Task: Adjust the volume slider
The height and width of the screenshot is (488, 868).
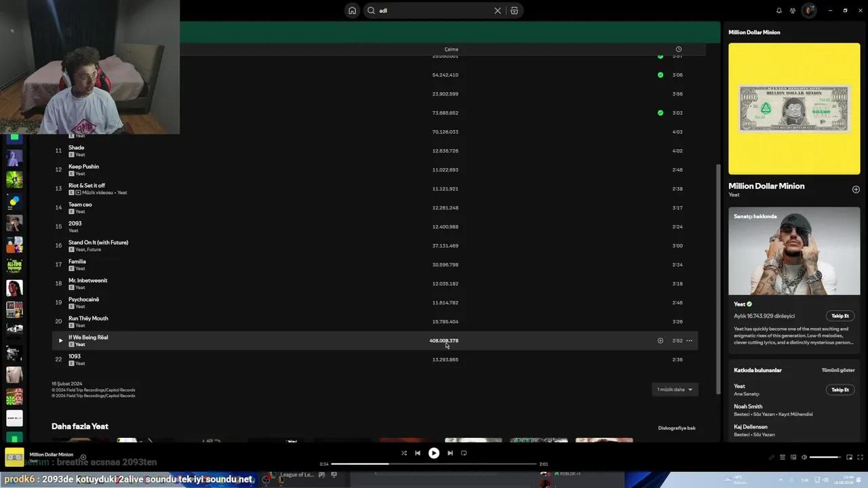Action: point(825,457)
